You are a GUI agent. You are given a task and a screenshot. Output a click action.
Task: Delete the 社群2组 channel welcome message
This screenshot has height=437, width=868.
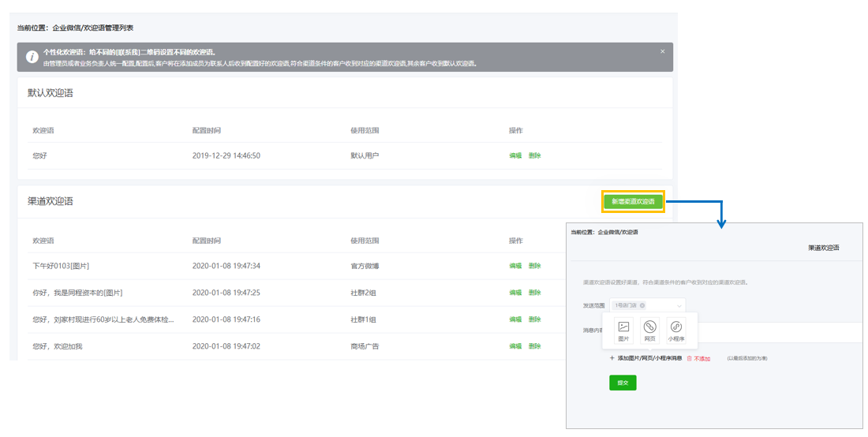pos(534,293)
